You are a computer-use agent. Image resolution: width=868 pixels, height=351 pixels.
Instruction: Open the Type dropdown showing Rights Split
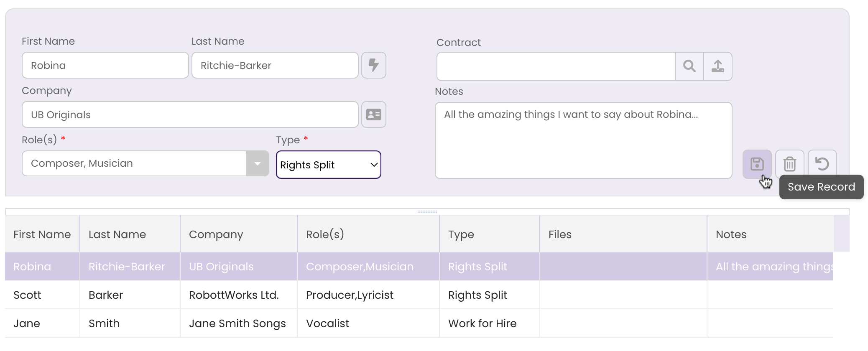328,165
